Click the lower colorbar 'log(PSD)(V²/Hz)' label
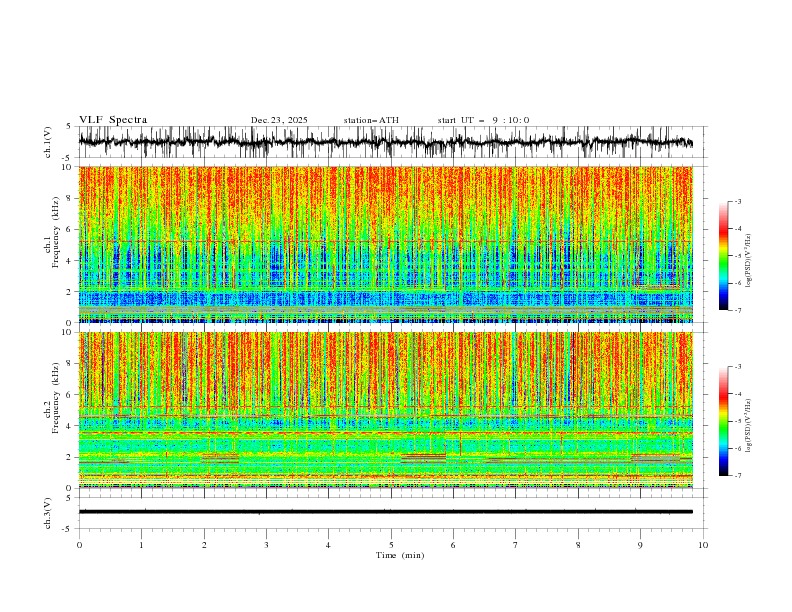The height and width of the screenshot is (612, 792). (748, 425)
